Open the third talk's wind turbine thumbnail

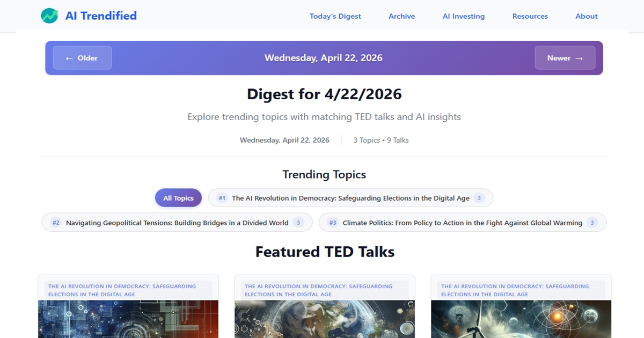pyautogui.click(x=521, y=319)
